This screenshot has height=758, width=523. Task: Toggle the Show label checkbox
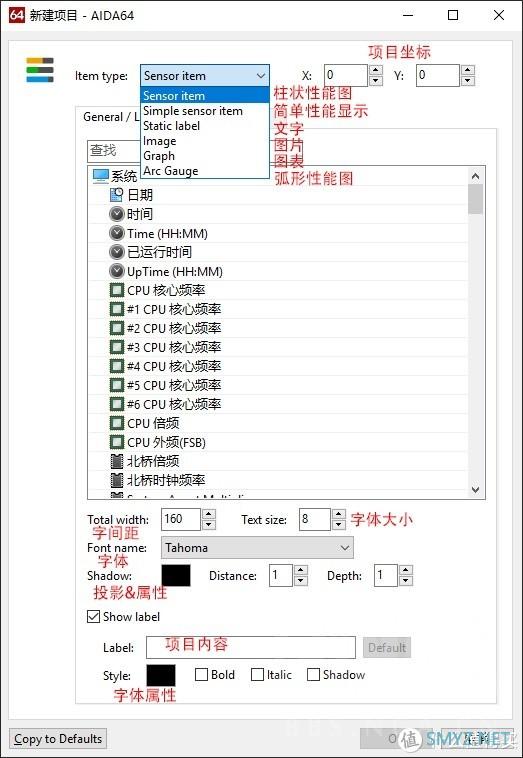93,616
